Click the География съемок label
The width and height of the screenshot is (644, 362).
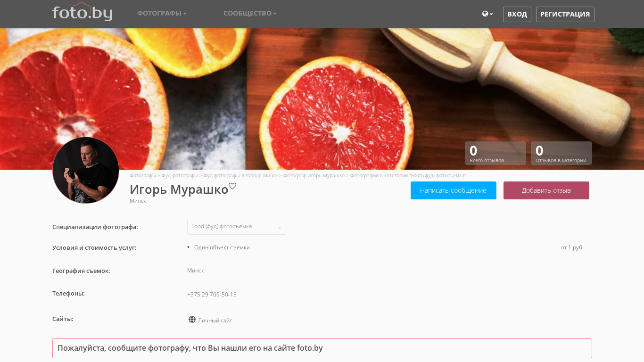(81, 271)
